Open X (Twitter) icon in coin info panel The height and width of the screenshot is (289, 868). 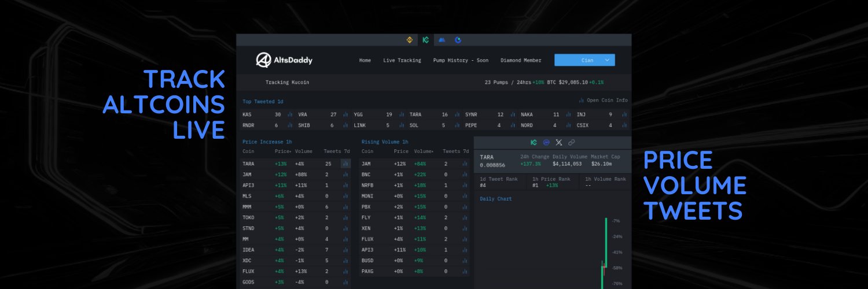(559, 142)
